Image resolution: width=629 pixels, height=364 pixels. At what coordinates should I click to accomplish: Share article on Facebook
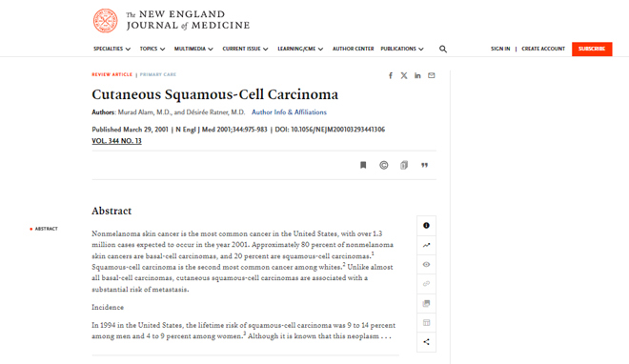point(391,75)
